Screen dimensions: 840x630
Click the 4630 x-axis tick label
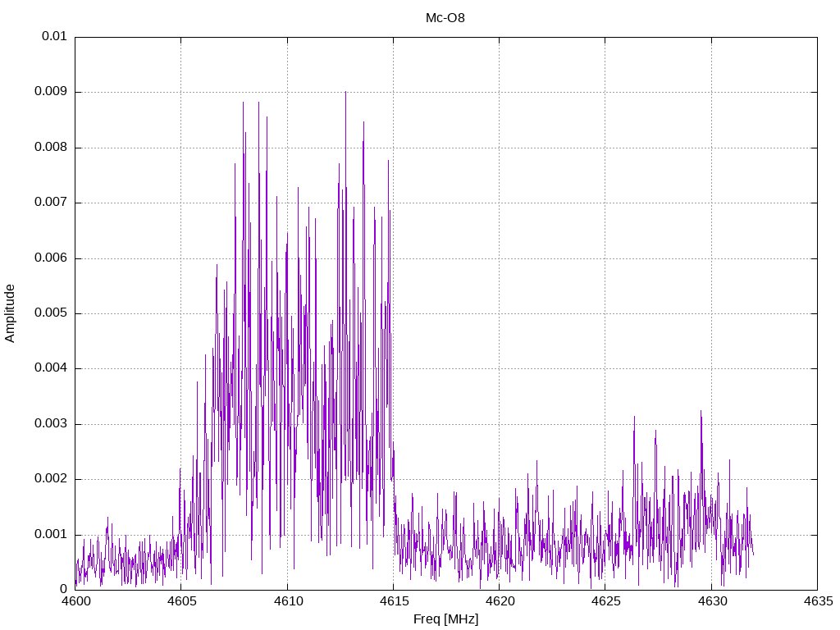click(x=711, y=601)
